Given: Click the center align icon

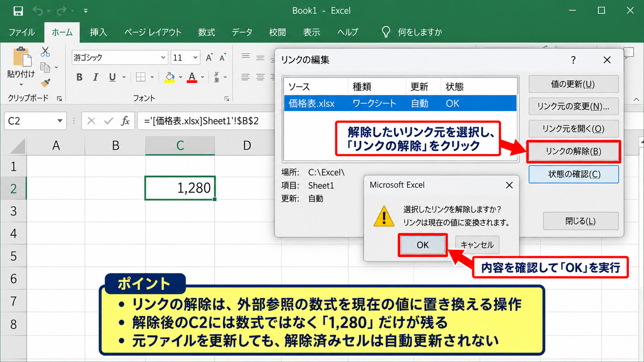Looking at the screenshot, I should pos(260,77).
